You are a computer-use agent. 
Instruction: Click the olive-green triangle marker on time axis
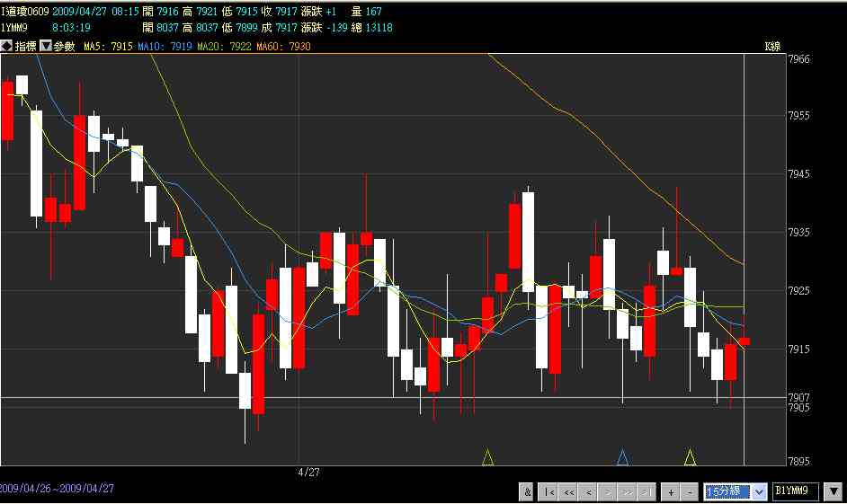(487, 457)
